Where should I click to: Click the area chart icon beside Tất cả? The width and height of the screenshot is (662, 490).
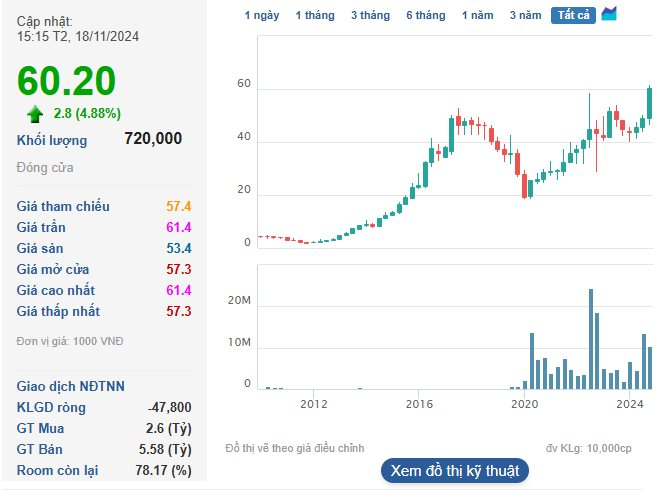coord(609,14)
